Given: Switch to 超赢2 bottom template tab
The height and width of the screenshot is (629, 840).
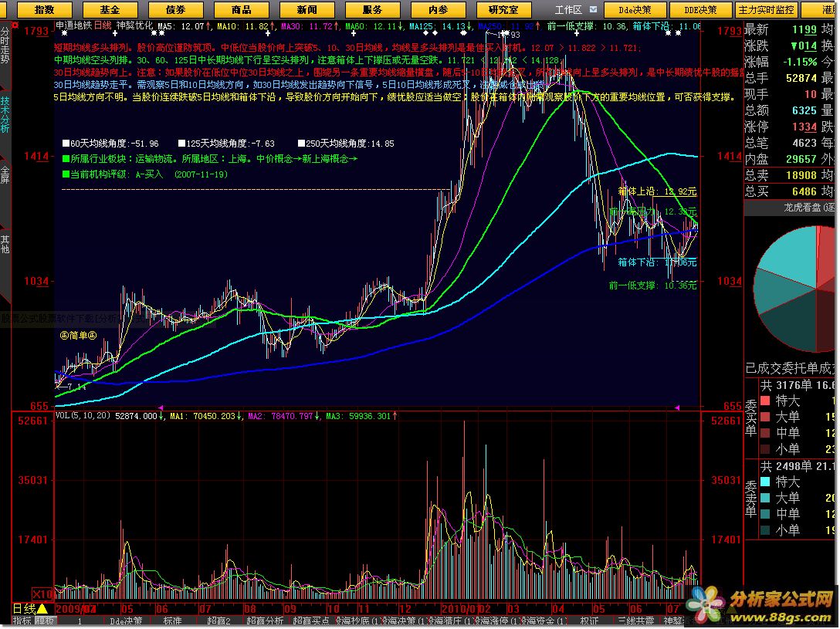Looking at the screenshot, I should (x=218, y=621).
